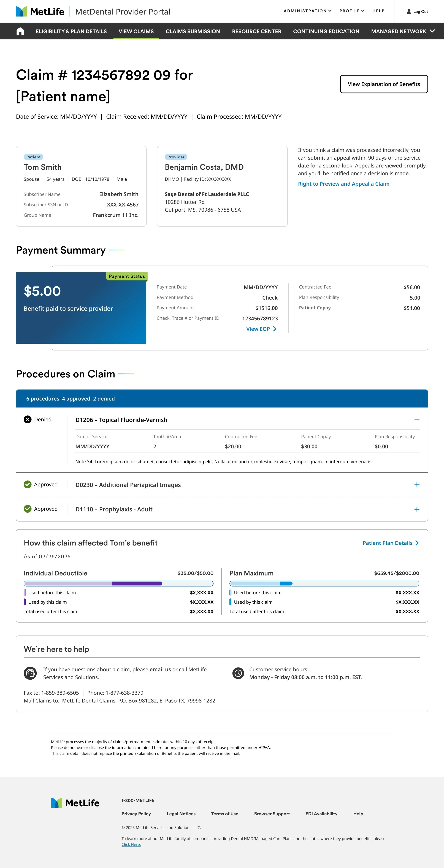The width and height of the screenshot is (444, 868).
Task: Open the Administration dropdown
Action: (x=308, y=11)
